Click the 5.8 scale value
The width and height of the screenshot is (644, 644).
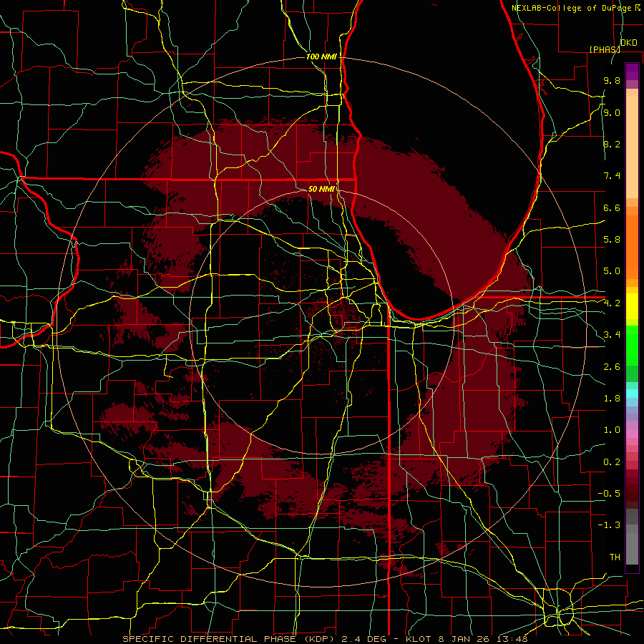pos(612,240)
